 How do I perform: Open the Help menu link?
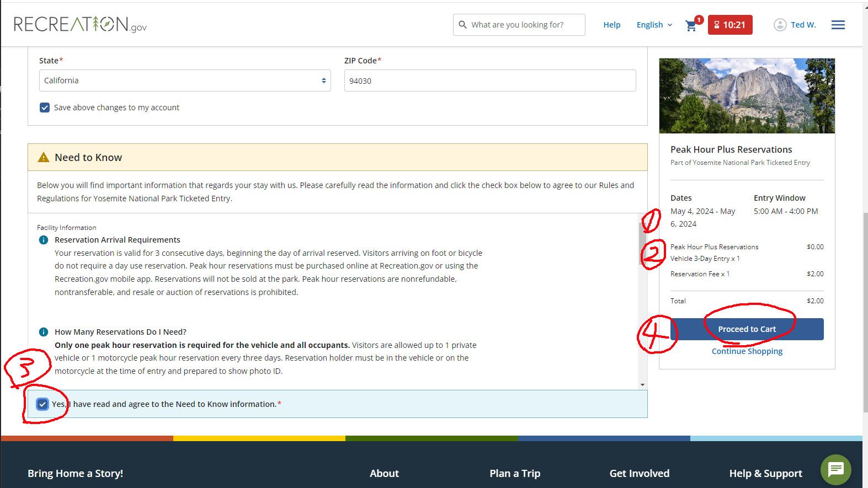click(611, 25)
